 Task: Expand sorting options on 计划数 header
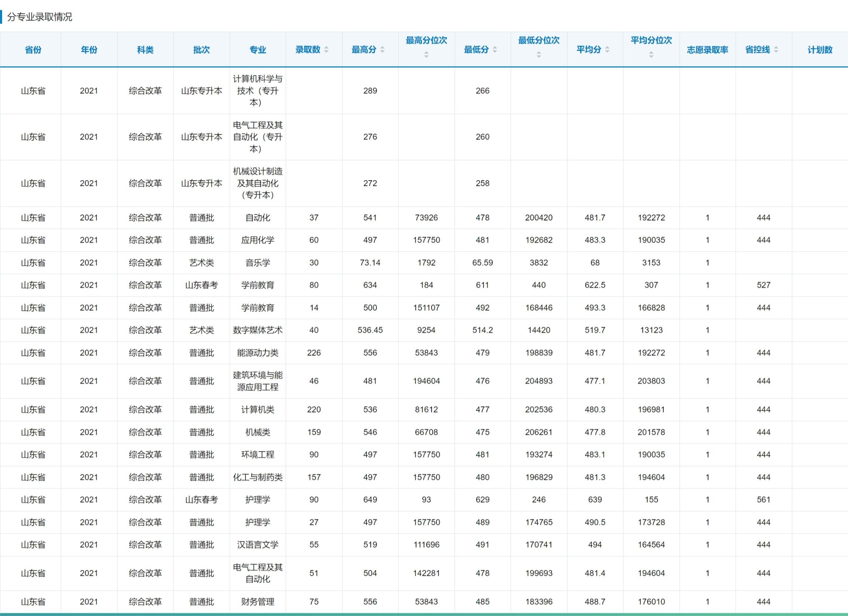click(x=820, y=49)
